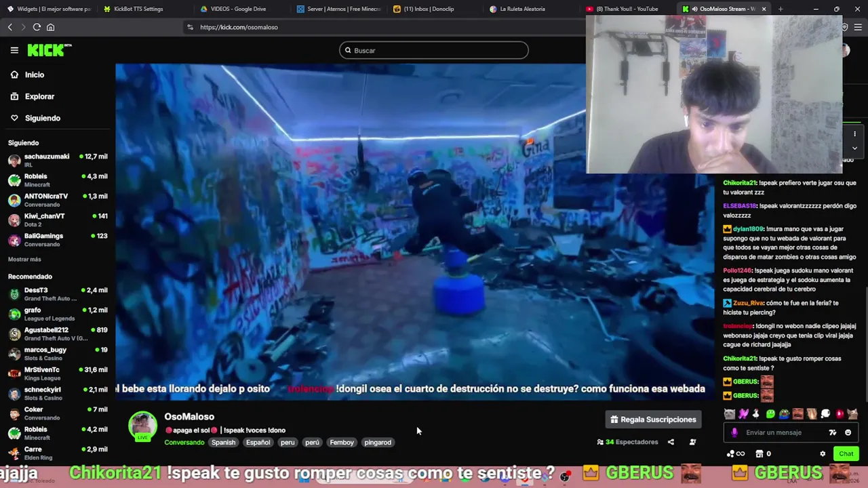Viewport: 868px width, 488px height.
Task: Open schneckyirl recommended channel
Action: pos(58,393)
